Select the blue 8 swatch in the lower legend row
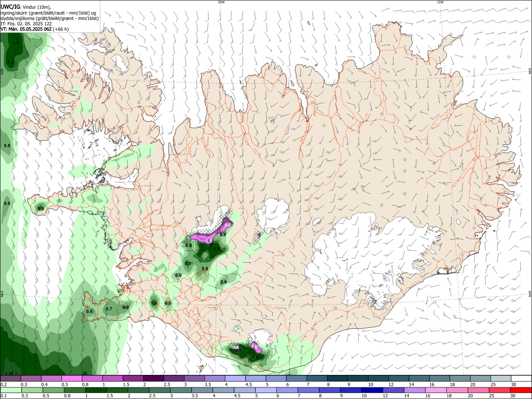This screenshot has height=399, width=532. tap(330, 390)
